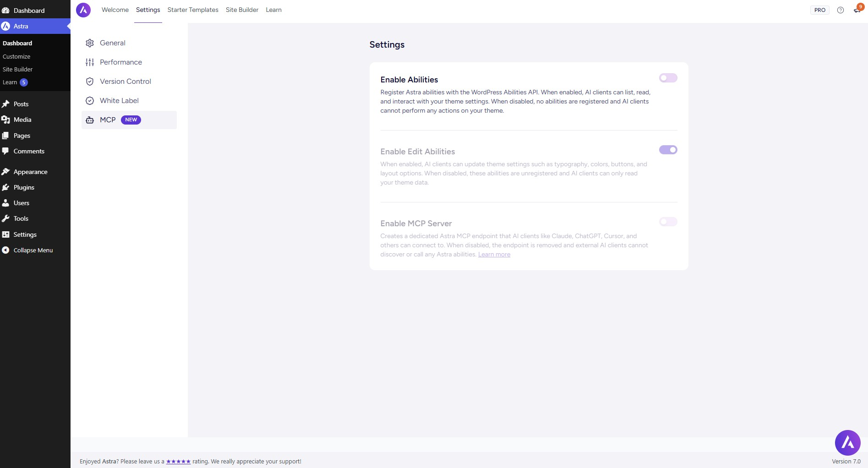Open the Learn item in Astra submenu
The image size is (868, 468).
10,82
